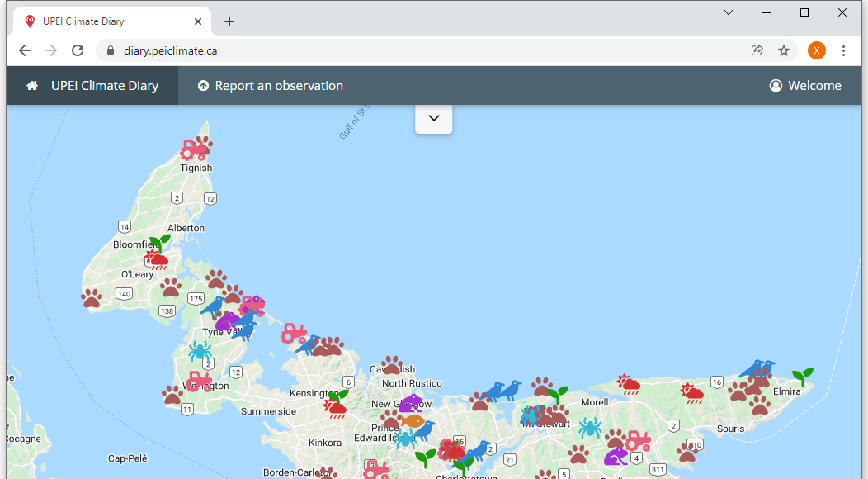This screenshot has height=479, width=868.
Task: Click the tractor marker on the Malpeque Bay shore
Action: point(294,333)
